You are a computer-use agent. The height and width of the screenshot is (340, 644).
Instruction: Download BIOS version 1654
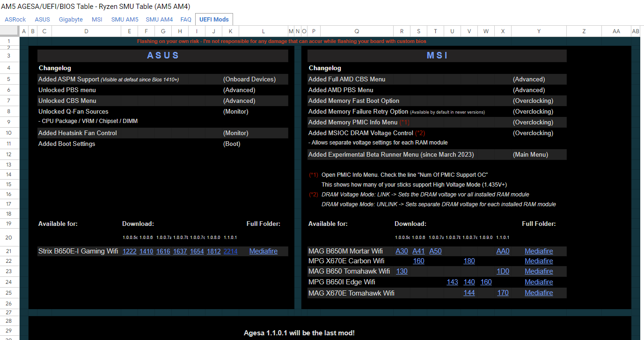197,251
